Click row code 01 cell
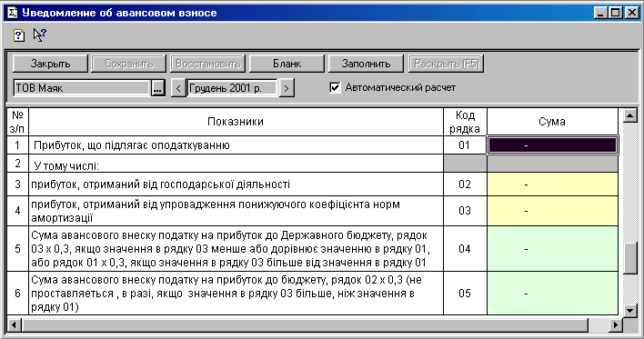 465,145
